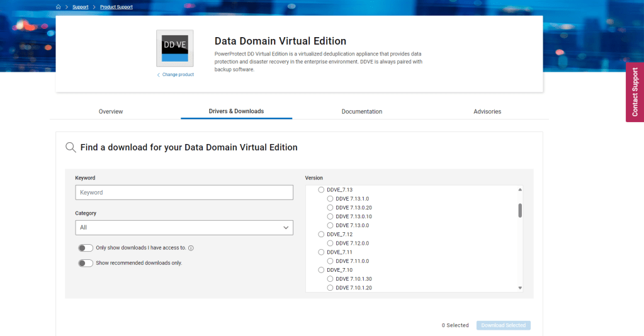Click the Version list scrollbar thumb
Screen dimensions: 644x336
(x=520, y=210)
